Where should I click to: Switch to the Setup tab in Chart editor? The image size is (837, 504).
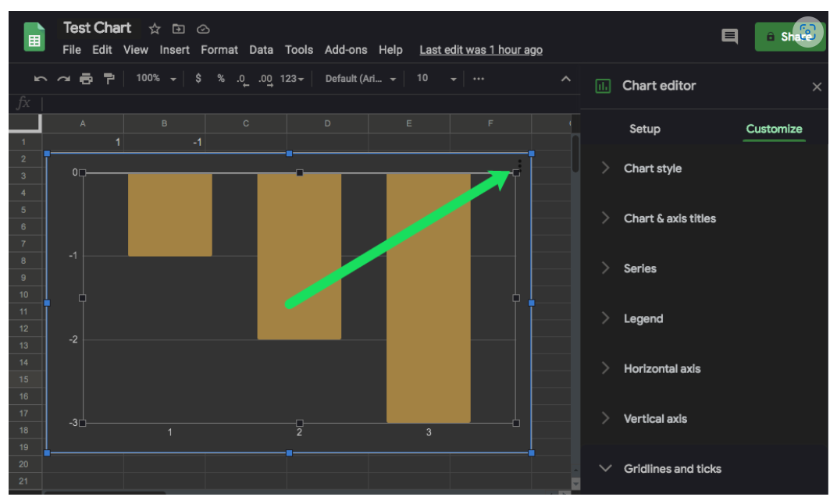645,129
